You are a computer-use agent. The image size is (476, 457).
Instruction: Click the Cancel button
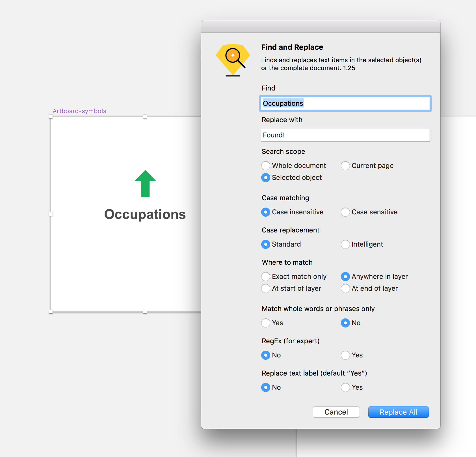tap(336, 412)
